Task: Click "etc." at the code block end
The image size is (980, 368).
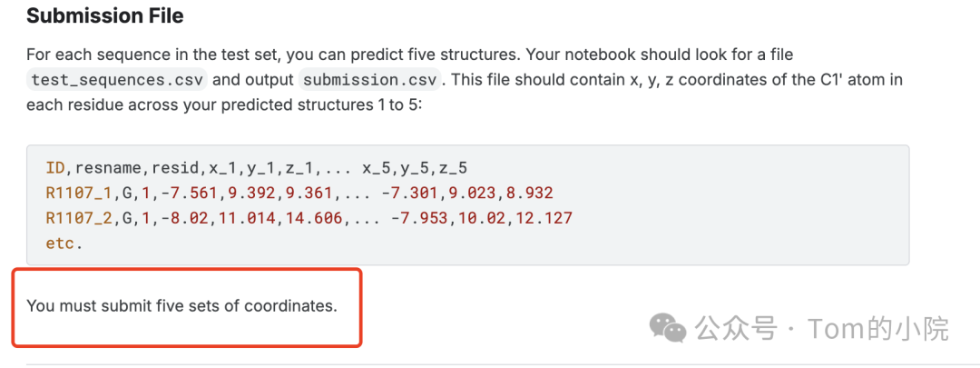Action: point(64,243)
